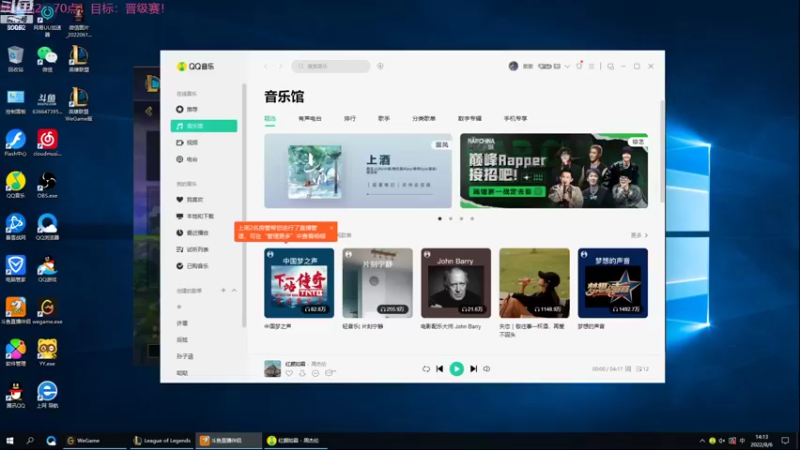
Task: Select the 手机专享 tab
Action: [x=515, y=118]
